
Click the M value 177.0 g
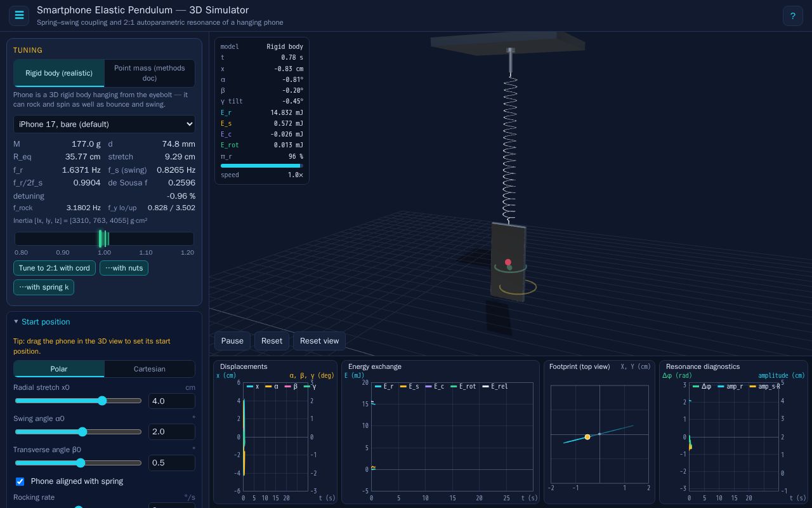click(x=86, y=144)
